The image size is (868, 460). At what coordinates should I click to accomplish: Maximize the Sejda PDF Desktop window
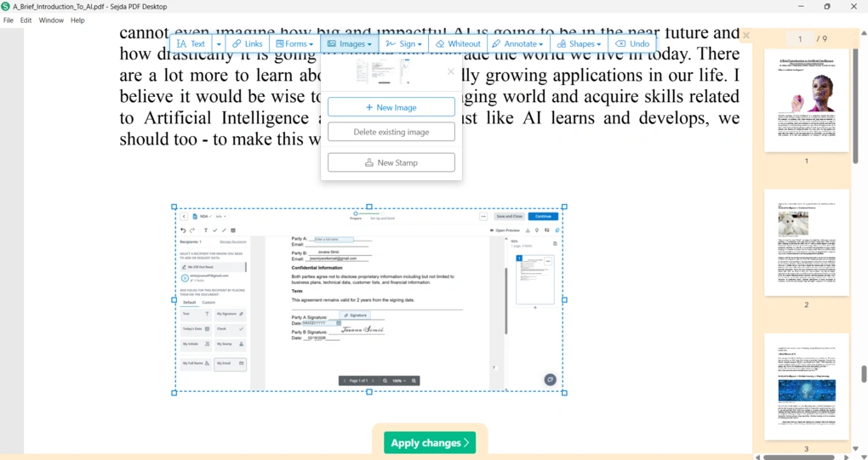pos(827,7)
